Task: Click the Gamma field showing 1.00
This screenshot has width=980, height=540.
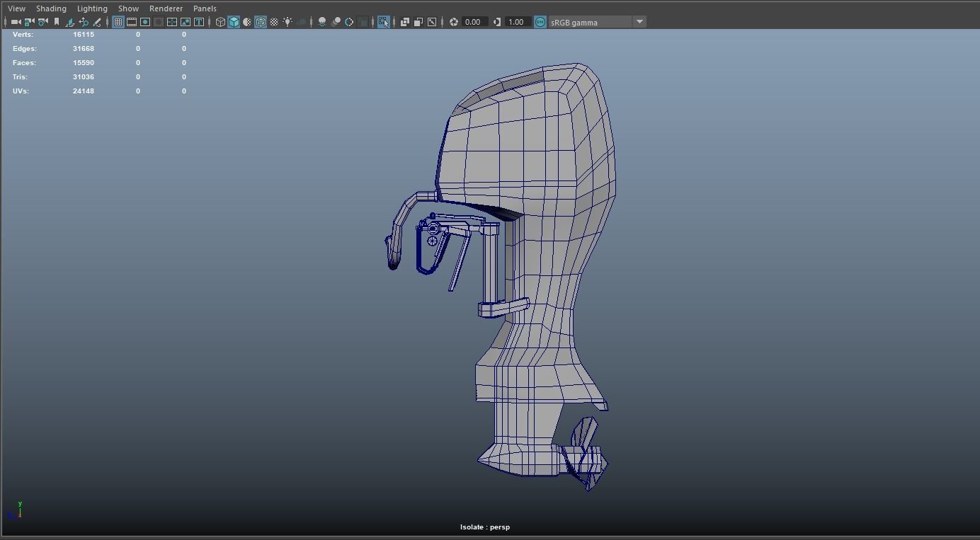Action: pyautogui.click(x=517, y=22)
